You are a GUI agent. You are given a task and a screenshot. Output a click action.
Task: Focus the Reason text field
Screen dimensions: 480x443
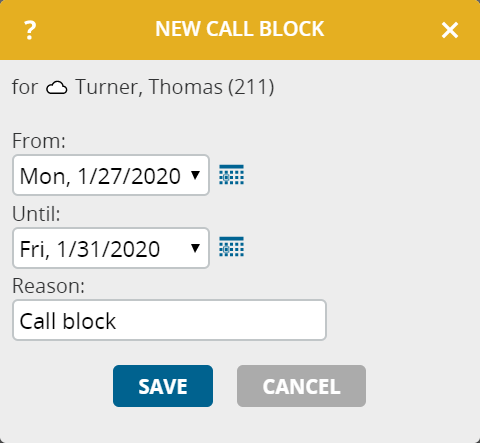[x=169, y=320]
